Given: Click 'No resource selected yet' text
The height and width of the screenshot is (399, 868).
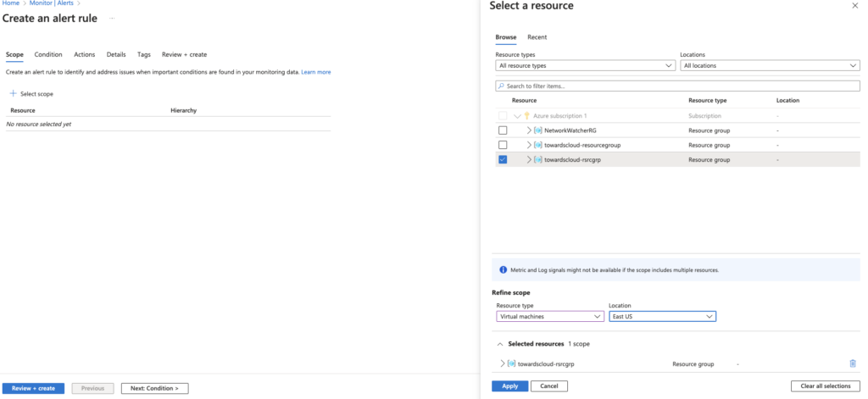Looking at the screenshot, I should pyautogui.click(x=38, y=125).
